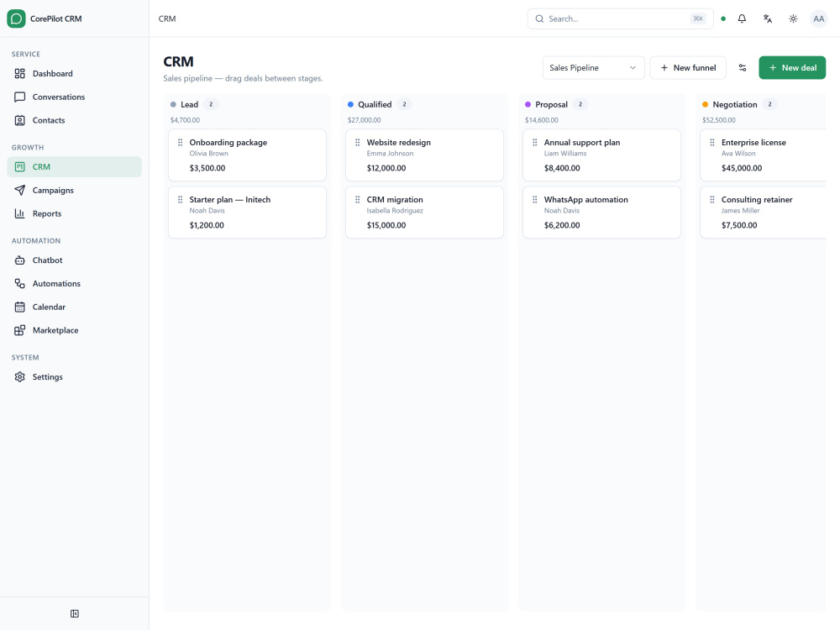
Task: Click contact name Isabella Rodriguez
Action: [395, 211]
